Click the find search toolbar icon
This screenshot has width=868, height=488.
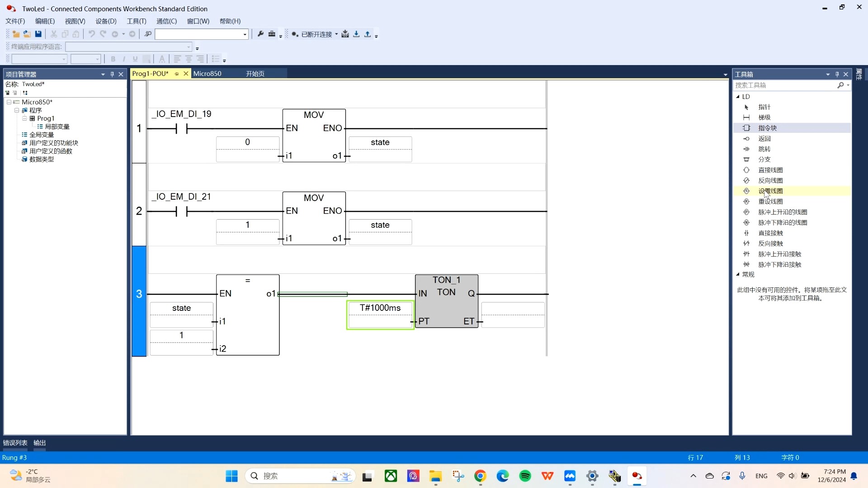tap(148, 34)
